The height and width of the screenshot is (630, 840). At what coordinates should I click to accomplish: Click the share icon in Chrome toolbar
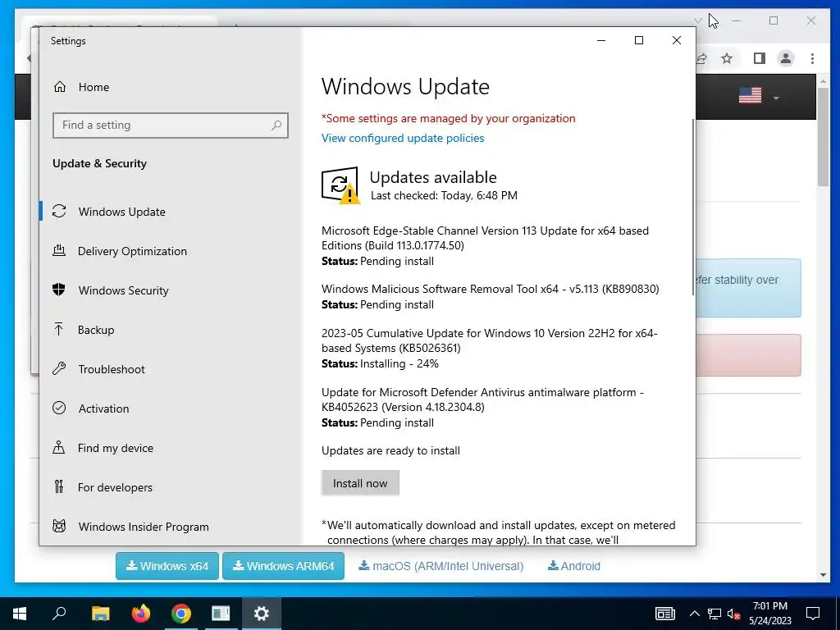click(702, 58)
